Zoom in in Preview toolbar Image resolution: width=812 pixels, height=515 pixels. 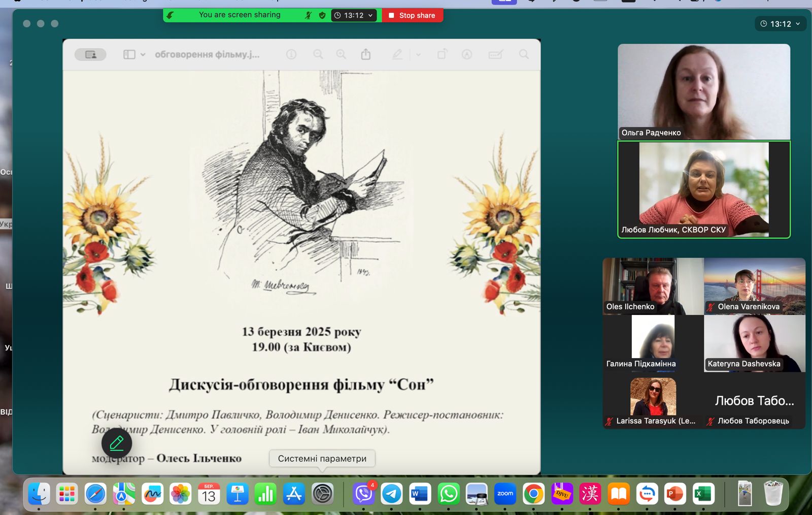tap(341, 54)
